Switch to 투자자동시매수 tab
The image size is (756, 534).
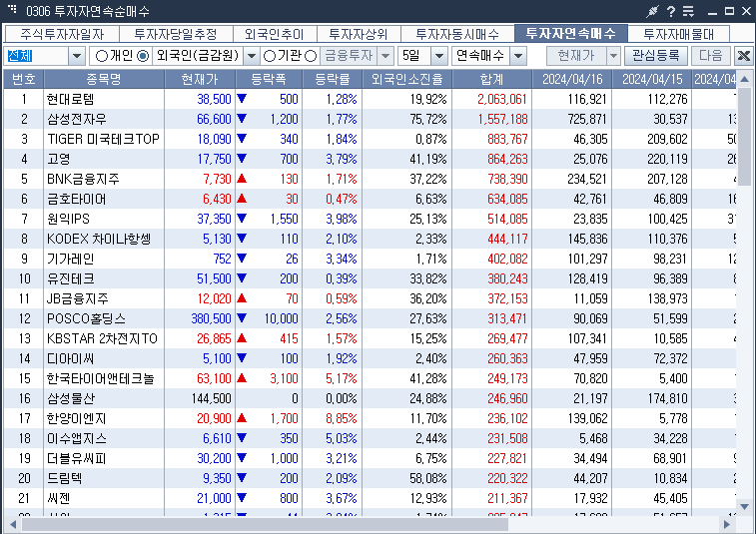(457, 34)
